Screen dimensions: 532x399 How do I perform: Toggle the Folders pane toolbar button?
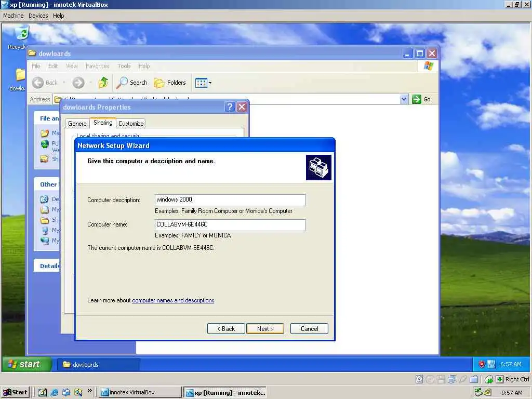[170, 83]
